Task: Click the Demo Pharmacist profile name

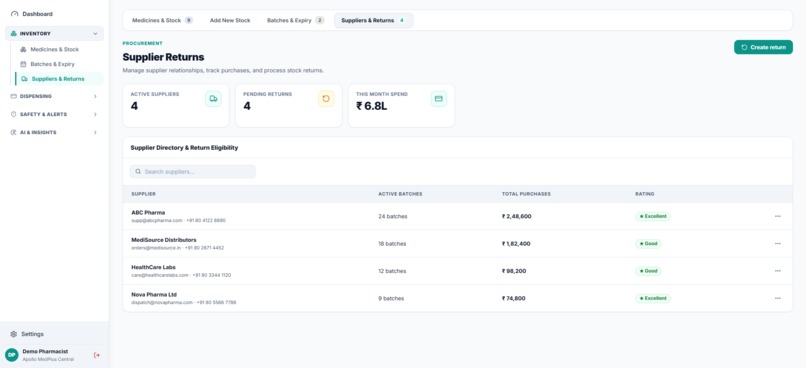Action: pyautogui.click(x=45, y=352)
